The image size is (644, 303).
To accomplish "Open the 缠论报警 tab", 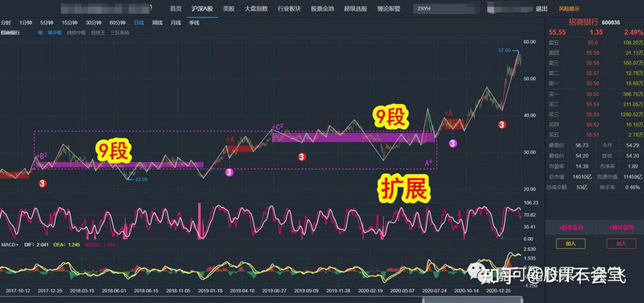I will click(x=389, y=8).
